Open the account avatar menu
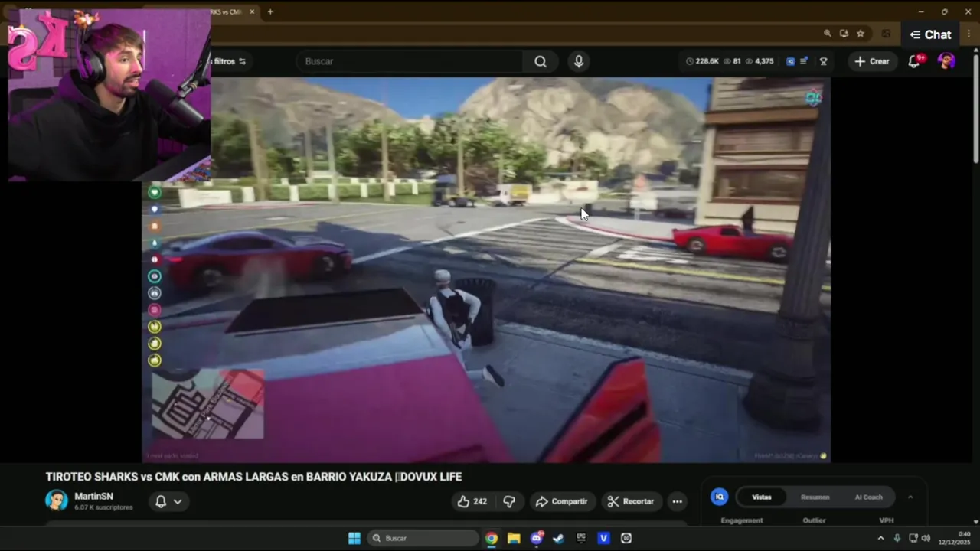Image resolution: width=980 pixels, height=551 pixels. tap(947, 61)
